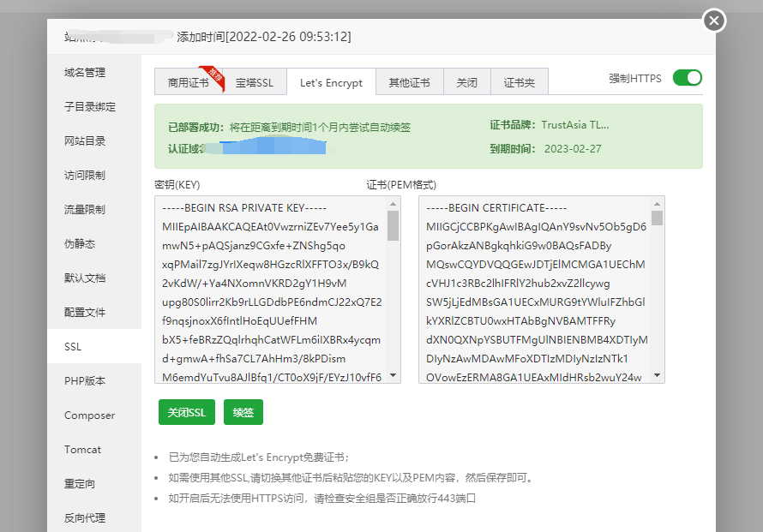Open the 证书夹 tab
This screenshot has height=532, width=763.
520,82
